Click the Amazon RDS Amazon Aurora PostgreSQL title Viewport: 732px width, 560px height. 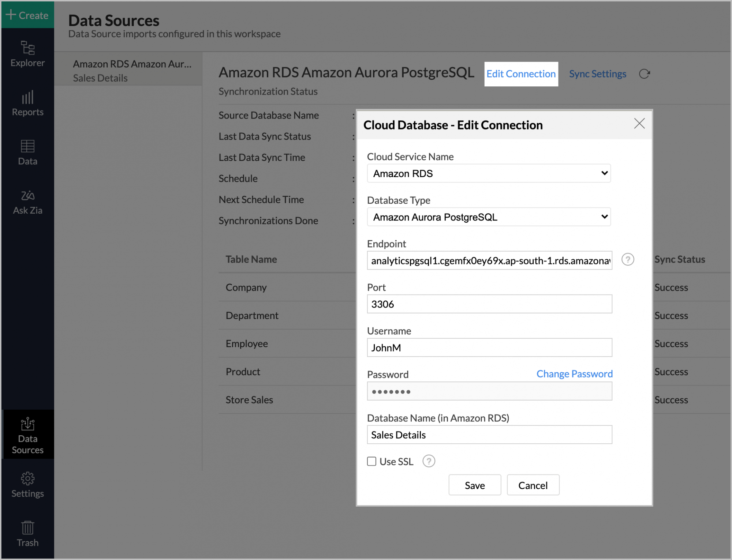point(346,72)
